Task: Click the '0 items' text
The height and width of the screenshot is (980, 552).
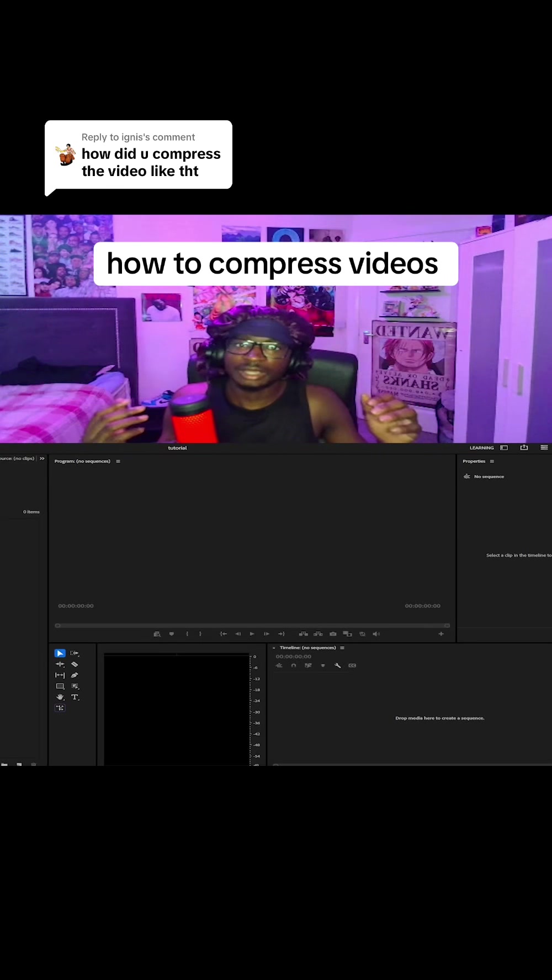Action: tap(31, 512)
